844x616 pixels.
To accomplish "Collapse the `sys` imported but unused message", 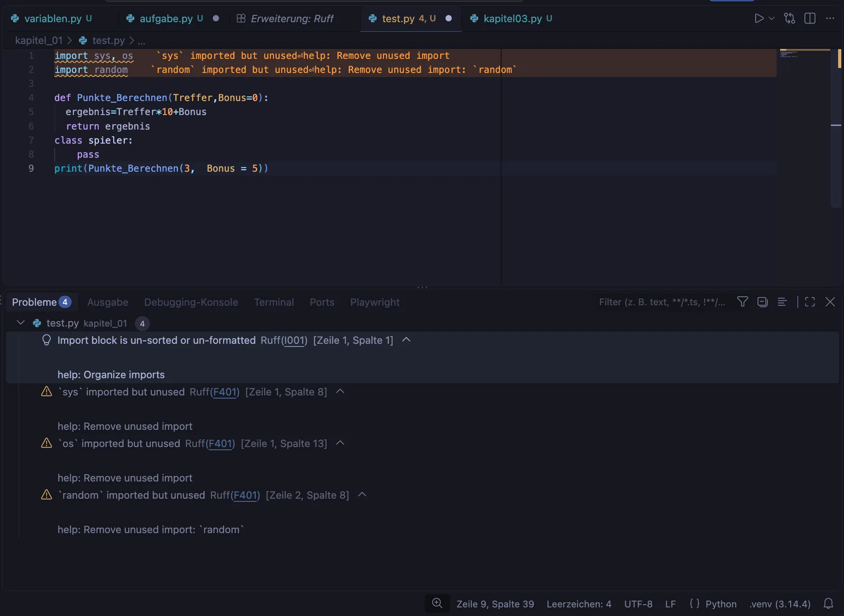I will [340, 391].
